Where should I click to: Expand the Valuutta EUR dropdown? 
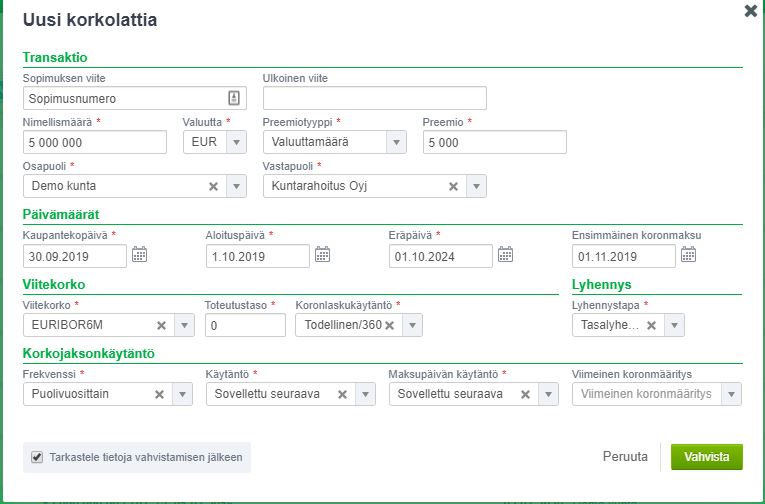click(236, 142)
